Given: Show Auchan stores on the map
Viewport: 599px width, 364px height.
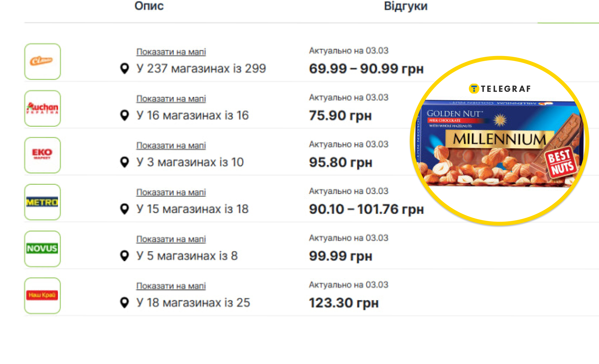Looking at the screenshot, I should tap(171, 99).
